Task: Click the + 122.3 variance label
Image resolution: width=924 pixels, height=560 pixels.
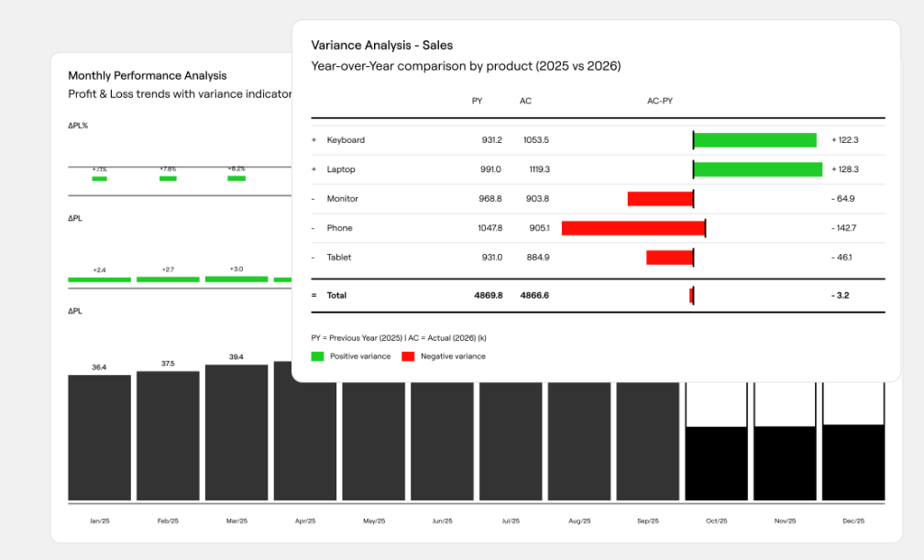Action: (845, 140)
